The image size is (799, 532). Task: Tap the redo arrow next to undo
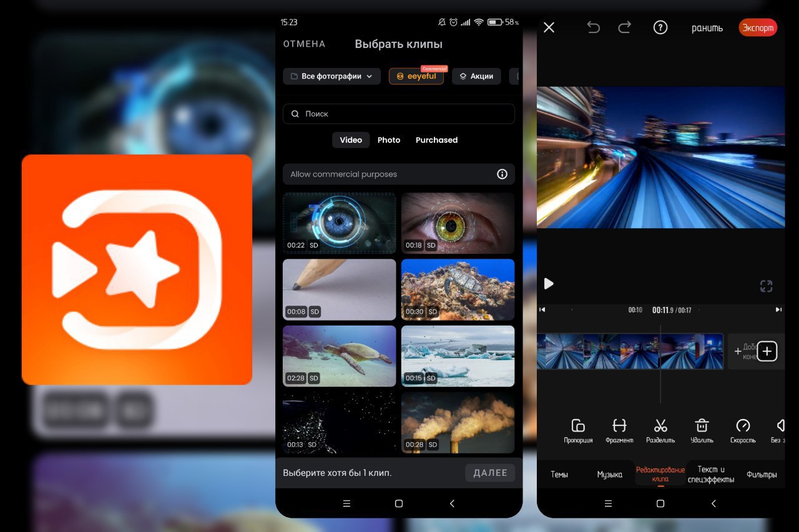coord(624,27)
